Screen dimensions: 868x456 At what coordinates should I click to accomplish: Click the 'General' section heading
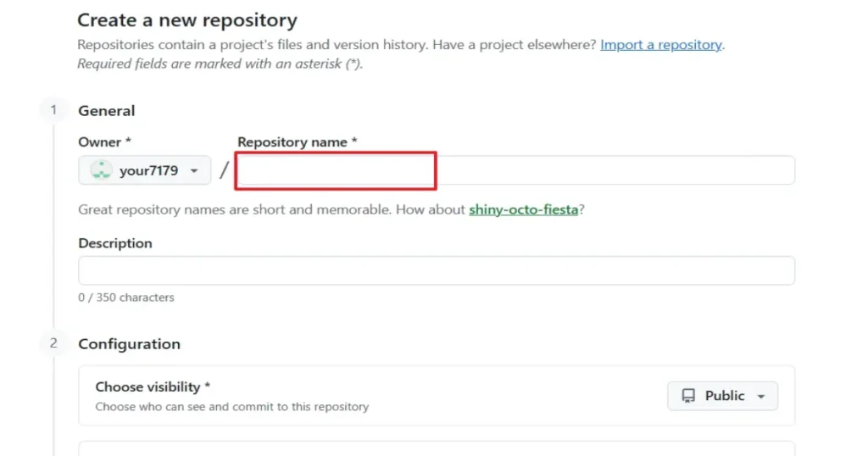pos(106,111)
